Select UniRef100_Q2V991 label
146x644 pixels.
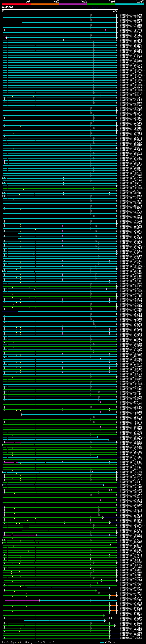tap(131, 123)
